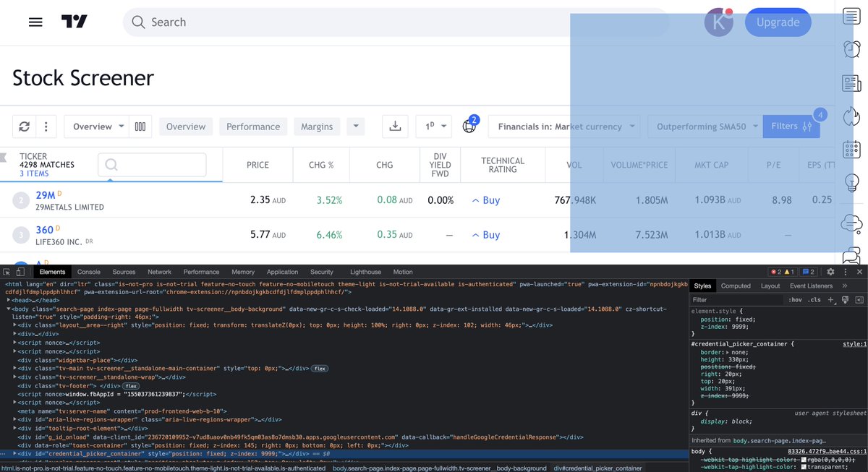Open the Filters button

pyautogui.click(x=791, y=126)
